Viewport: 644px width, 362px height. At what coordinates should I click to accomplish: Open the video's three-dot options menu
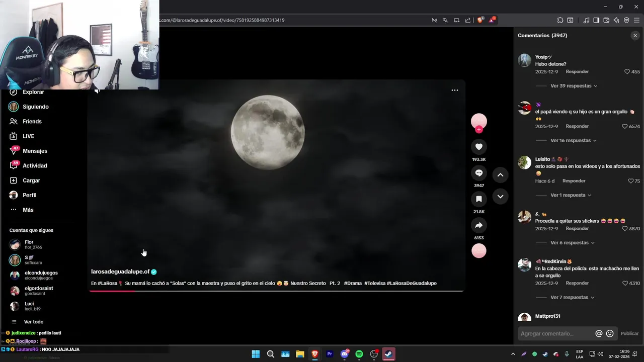point(455,90)
